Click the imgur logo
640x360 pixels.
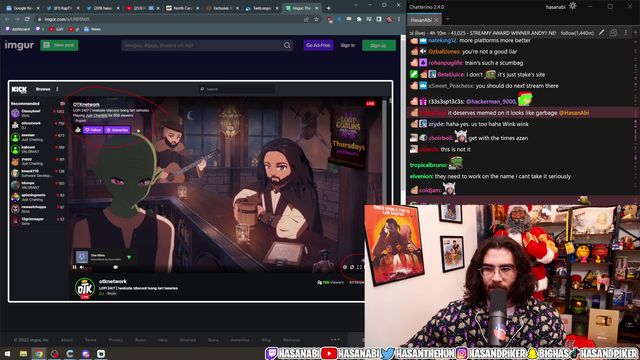(x=19, y=45)
